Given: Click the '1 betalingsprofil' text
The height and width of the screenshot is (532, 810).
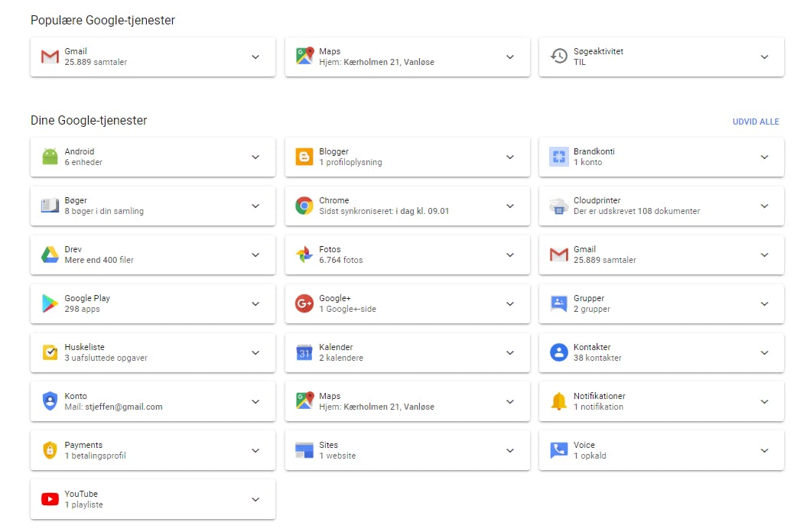Looking at the screenshot, I should tap(95, 456).
